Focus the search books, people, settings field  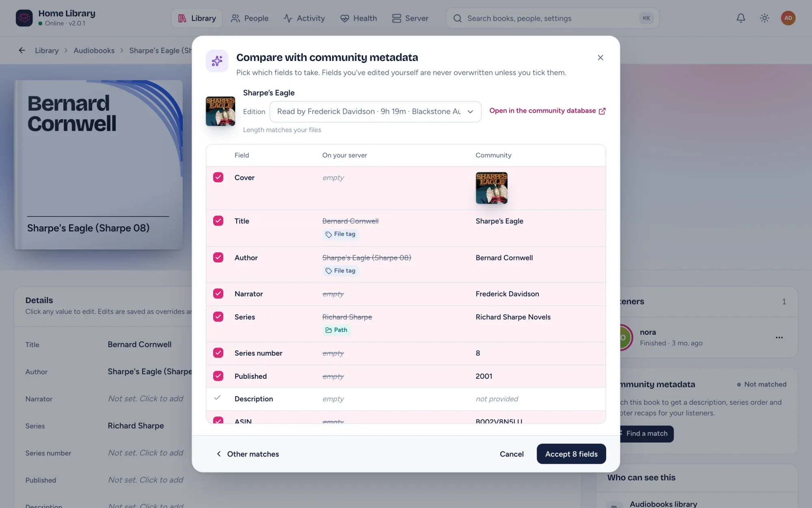552,18
